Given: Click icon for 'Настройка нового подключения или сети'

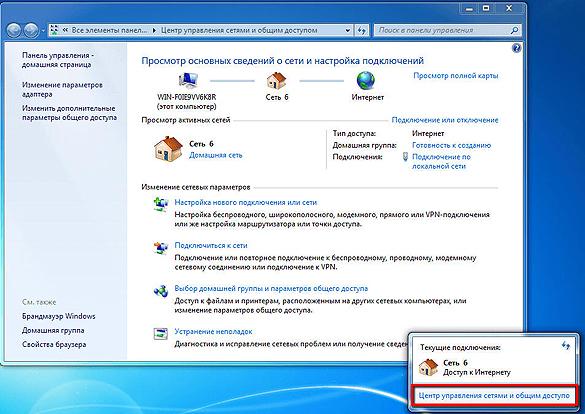Looking at the screenshot, I should pyautogui.click(x=161, y=204).
